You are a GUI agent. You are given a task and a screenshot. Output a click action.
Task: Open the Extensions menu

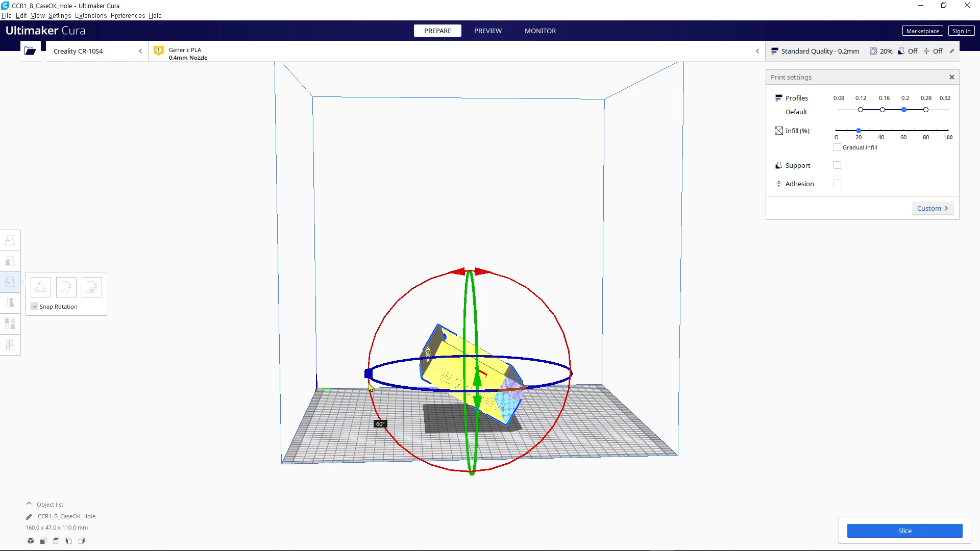click(91, 15)
